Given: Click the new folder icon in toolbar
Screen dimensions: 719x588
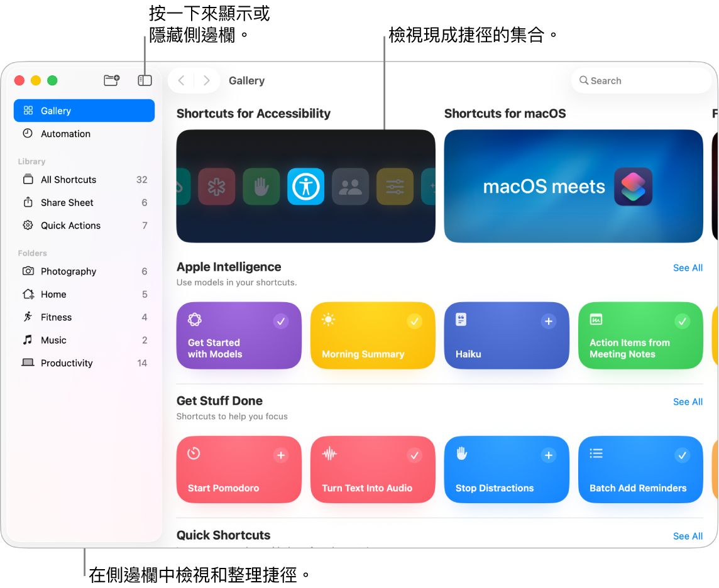Looking at the screenshot, I should (111, 80).
